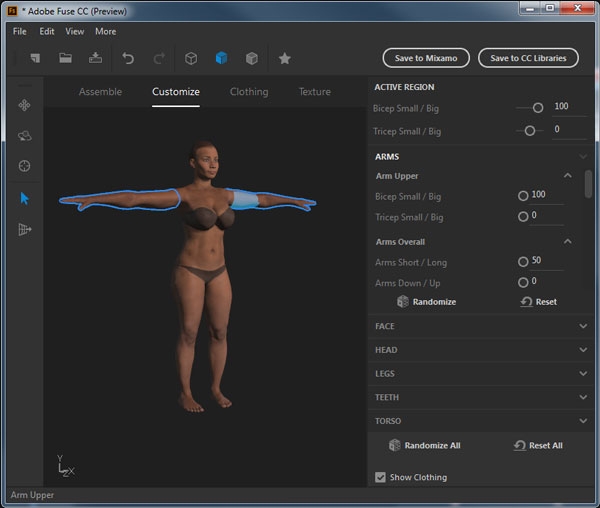Click the Save to Mixamo button
The height and width of the screenshot is (508, 600).
[426, 58]
